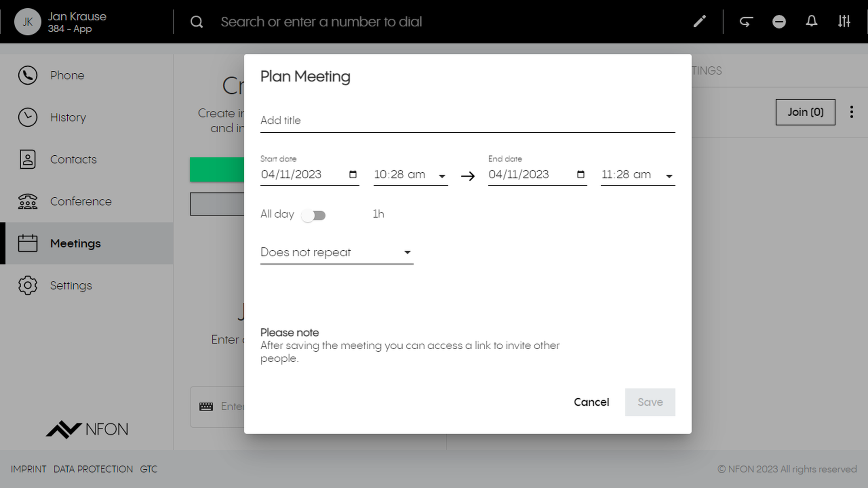Go to Conference in the sidebar
The width and height of the screenshot is (868, 488).
click(x=81, y=201)
